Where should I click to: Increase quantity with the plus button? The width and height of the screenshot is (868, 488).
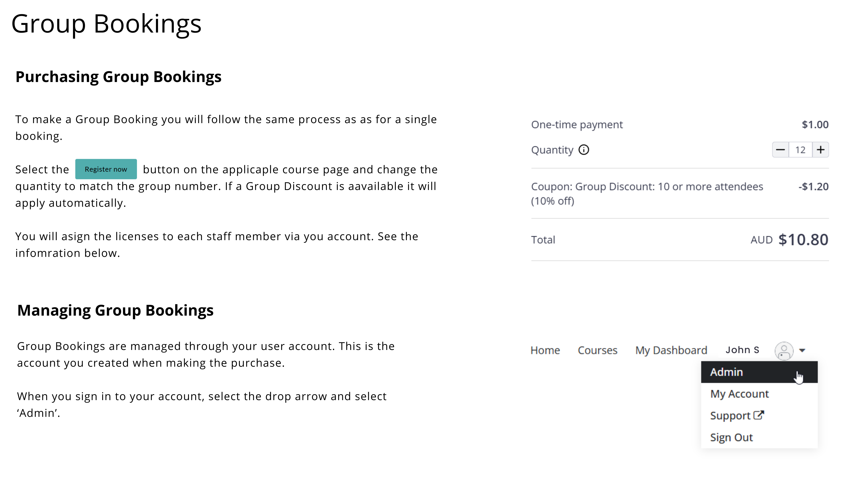(x=821, y=150)
